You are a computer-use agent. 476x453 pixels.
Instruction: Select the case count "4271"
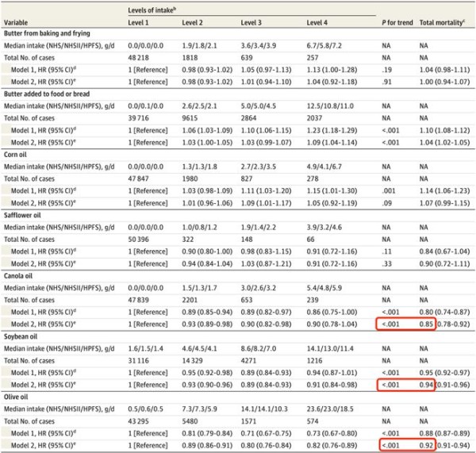(248, 361)
